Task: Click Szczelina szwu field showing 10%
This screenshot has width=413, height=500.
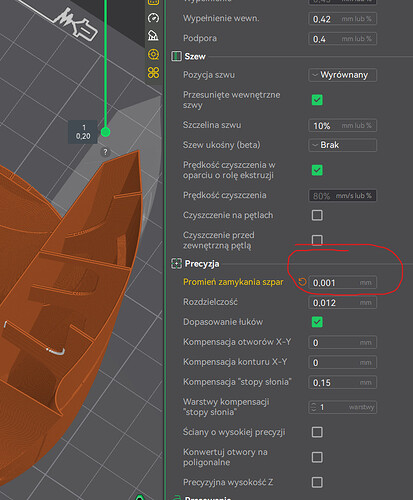Action: click(343, 126)
